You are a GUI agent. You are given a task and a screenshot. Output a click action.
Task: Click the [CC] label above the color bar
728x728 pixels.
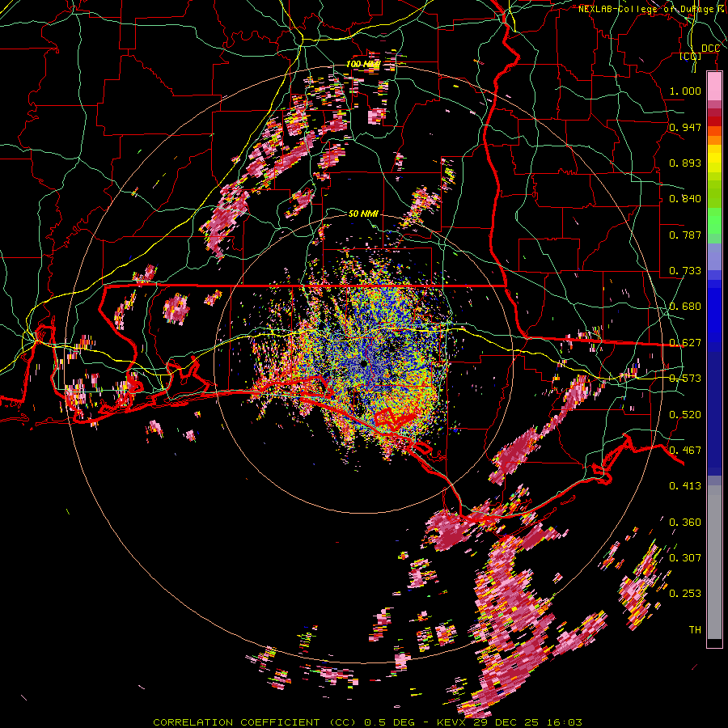click(x=690, y=56)
